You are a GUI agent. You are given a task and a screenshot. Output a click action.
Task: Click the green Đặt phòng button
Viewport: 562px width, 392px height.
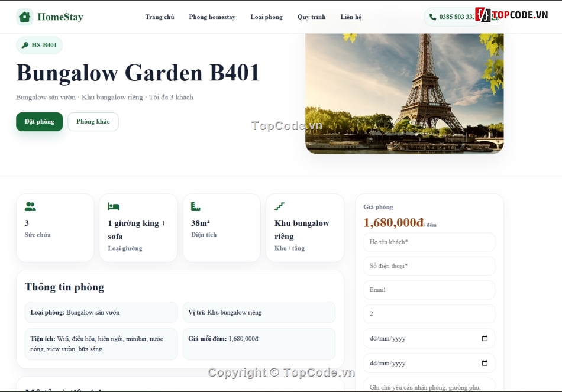(40, 122)
